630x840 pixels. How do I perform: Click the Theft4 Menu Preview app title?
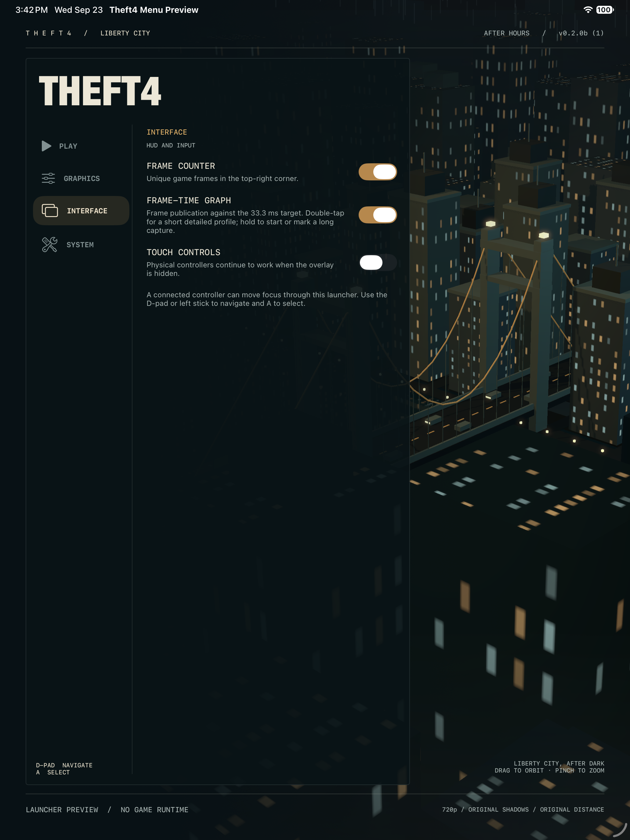click(x=154, y=10)
